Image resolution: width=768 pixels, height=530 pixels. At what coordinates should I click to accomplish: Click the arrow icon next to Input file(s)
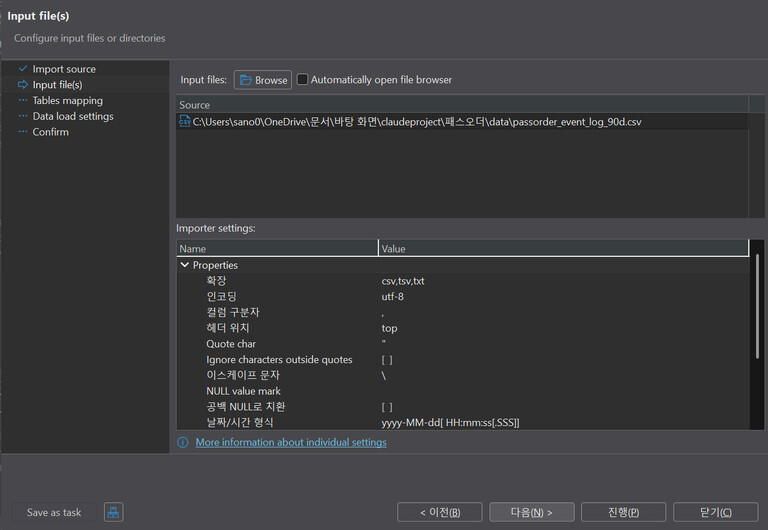pos(23,85)
